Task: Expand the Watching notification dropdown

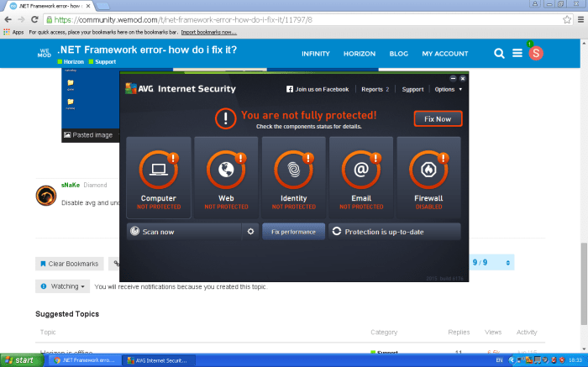Action: click(63, 286)
